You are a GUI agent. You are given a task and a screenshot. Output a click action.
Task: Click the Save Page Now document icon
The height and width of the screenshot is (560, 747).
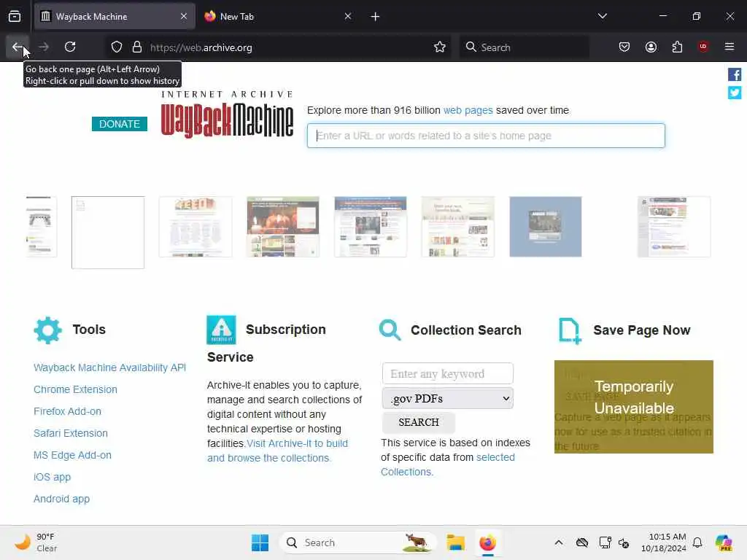570,330
